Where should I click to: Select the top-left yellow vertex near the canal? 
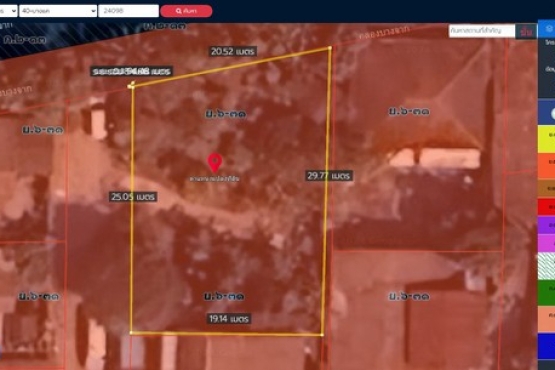pos(132,85)
